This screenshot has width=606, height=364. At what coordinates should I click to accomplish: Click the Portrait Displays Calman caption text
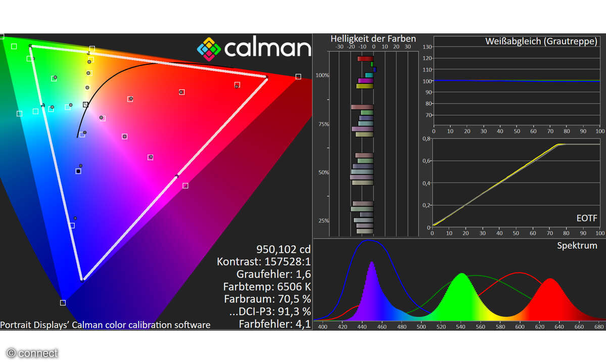105,325
